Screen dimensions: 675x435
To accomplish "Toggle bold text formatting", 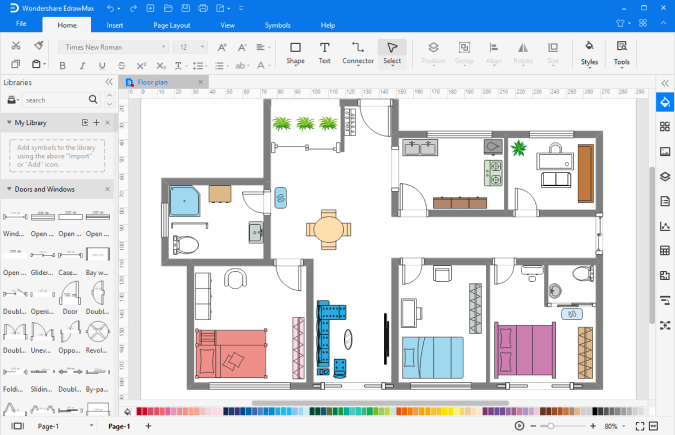I will coord(61,66).
